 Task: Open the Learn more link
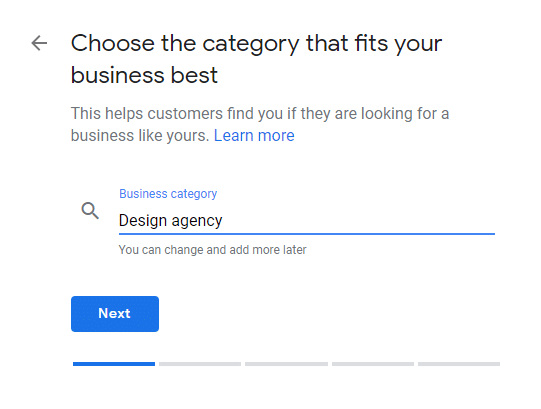click(x=254, y=135)
